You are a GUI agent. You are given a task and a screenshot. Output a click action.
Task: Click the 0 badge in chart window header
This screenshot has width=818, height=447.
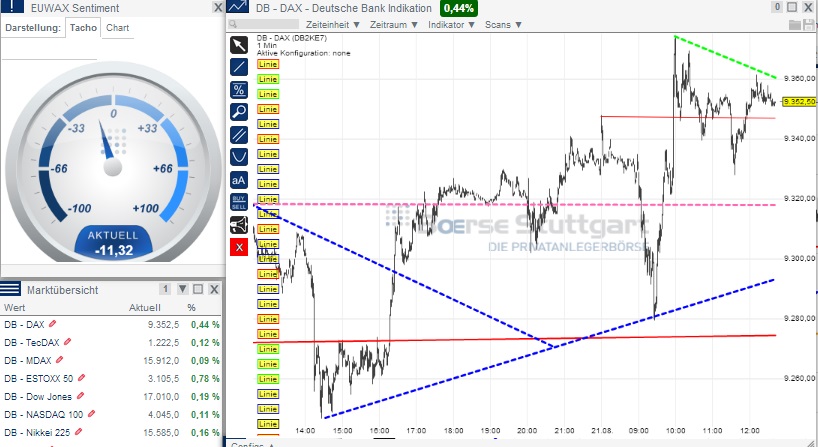pyautogui.click(x=777, y=7)
